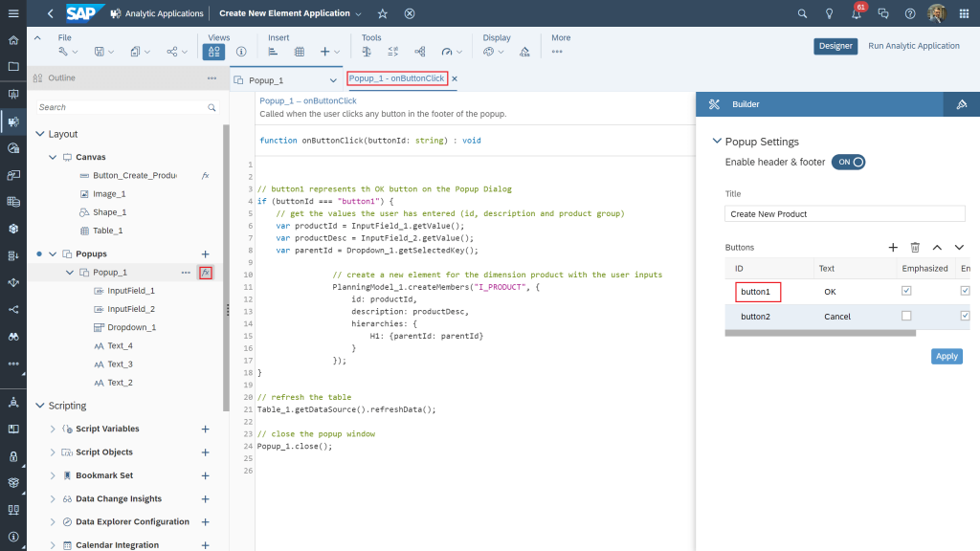Open the discussions chat icon
The width and height of the screenshot is (980, 551).
tap(883, 13)
